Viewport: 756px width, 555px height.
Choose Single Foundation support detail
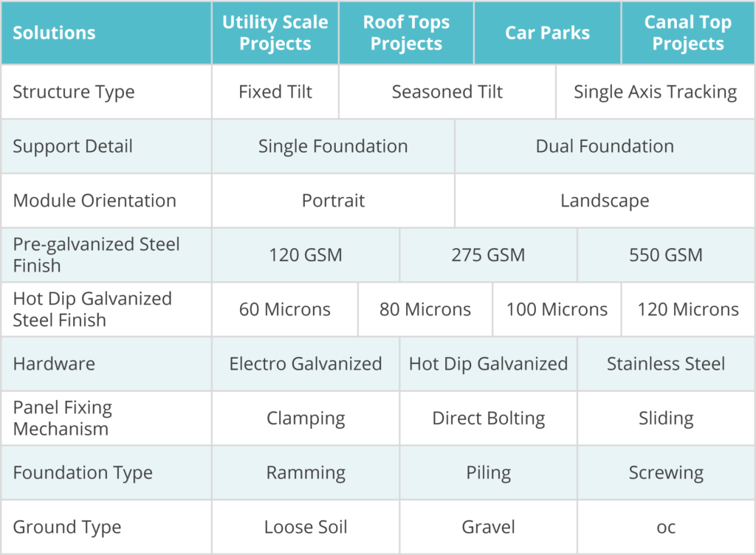pos(333,146)
